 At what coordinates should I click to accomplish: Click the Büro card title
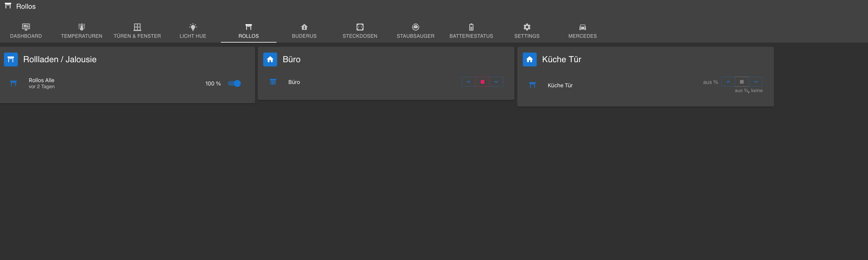pyautogui.click(x=291, y=59)
